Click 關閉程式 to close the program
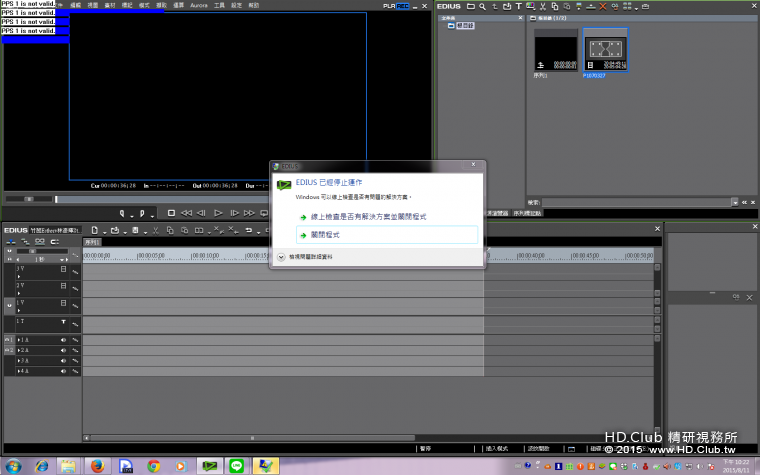This screenshot has height=475, width=760. coord(324,234)
